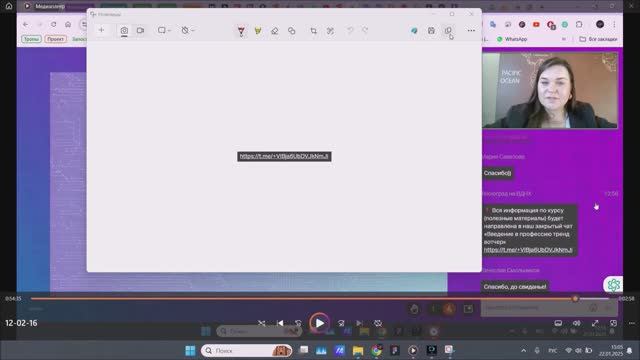
Task: Click the Windows taskbar search box
Action: (247, 350)
